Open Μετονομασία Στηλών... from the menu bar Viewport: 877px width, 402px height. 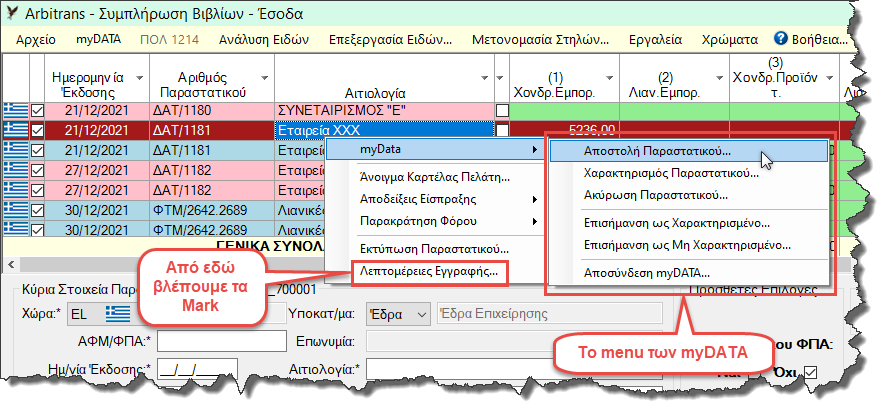(x=540, y=40)
